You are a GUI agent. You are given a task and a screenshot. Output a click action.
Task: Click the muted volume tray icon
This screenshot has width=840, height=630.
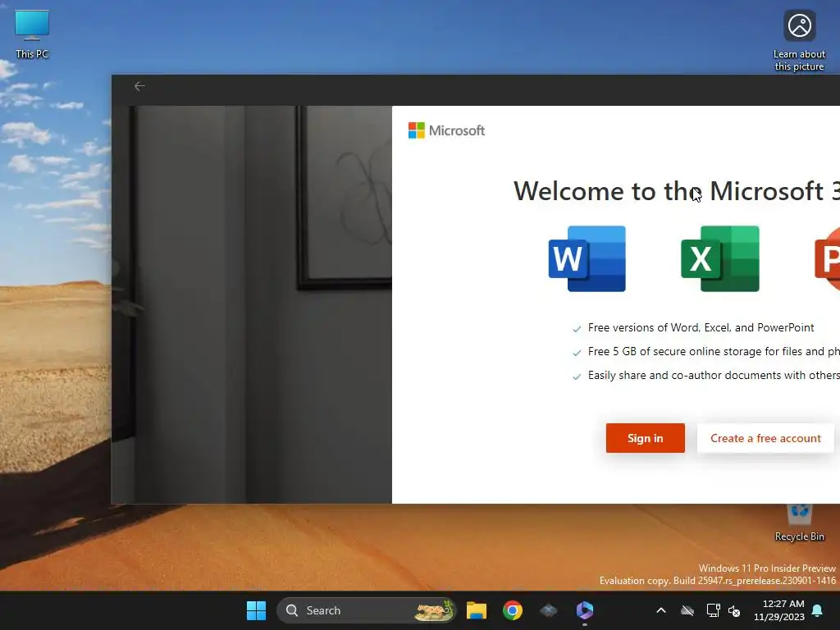[734, 610]
